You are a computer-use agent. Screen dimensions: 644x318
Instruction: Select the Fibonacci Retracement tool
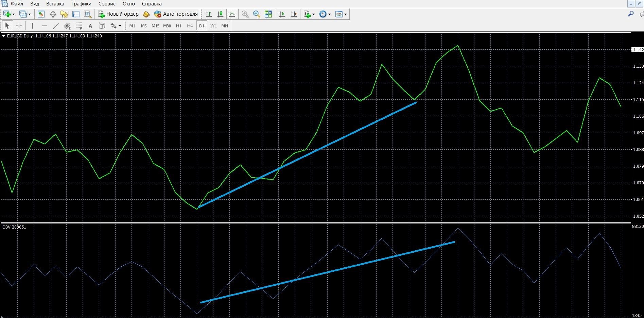[x=79, y=26]
